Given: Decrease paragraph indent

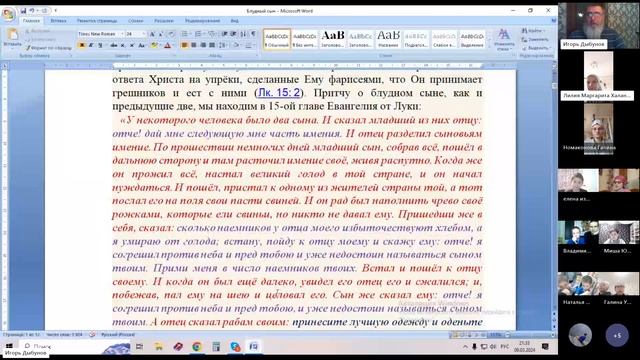Looking at the screenshot, I should [x=224, y=34].
